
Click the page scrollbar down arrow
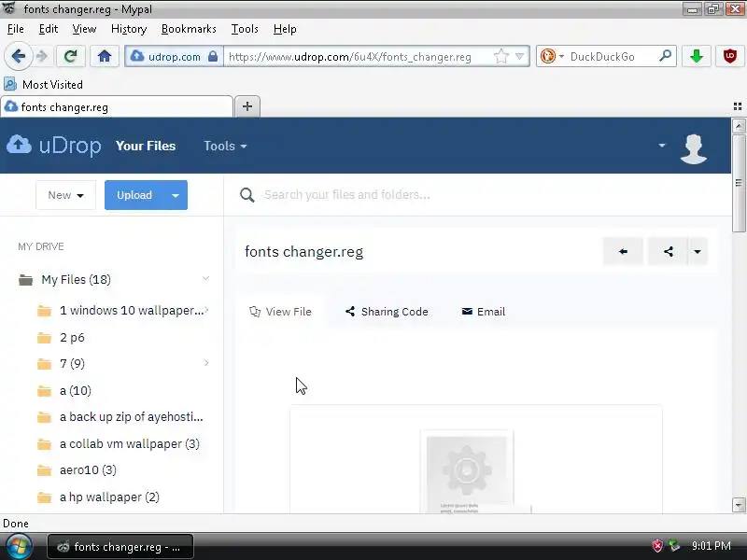click(739, 505)
